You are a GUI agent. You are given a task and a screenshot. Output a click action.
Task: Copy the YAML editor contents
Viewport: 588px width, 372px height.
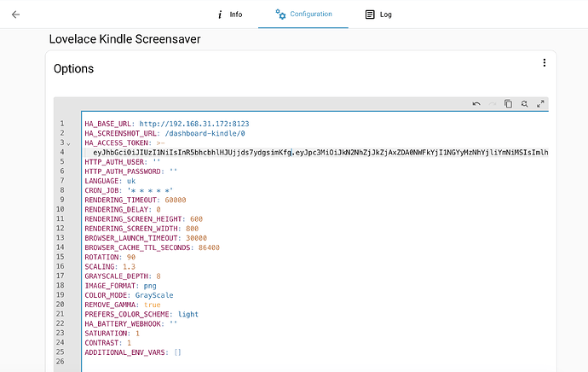(508, 104)
